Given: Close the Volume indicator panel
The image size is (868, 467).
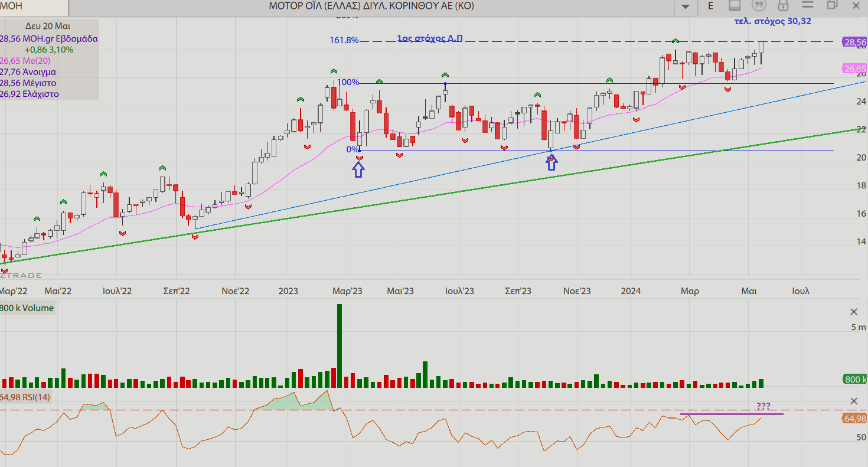Looking at the screenshot, I should tap(854, 312).
